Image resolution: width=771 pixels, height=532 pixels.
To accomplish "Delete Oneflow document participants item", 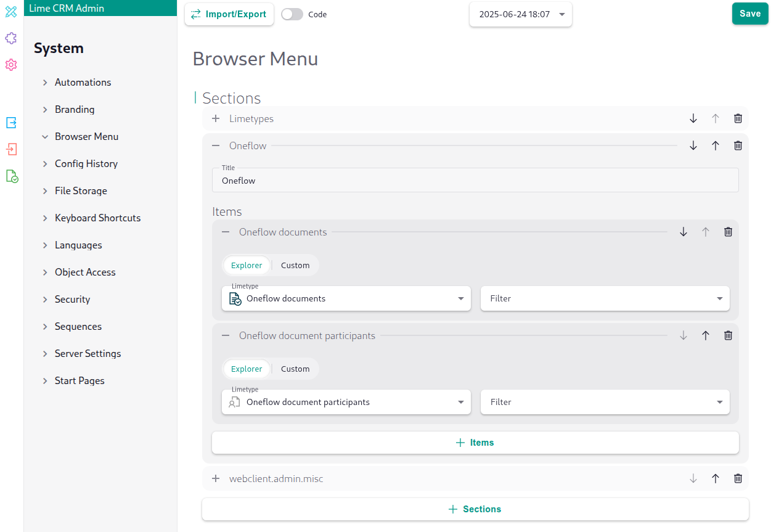I will point(728,335).
